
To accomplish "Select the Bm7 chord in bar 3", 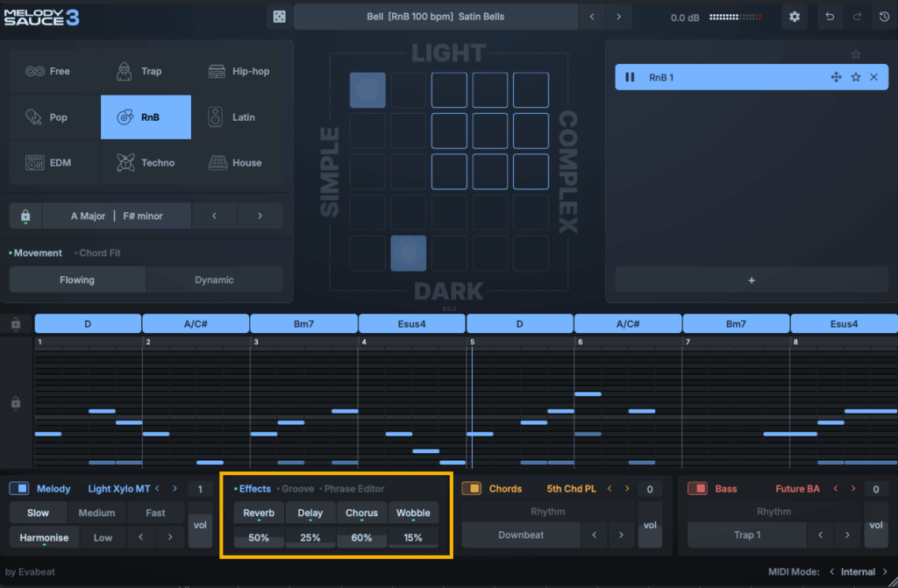I will tap(303, 324).
